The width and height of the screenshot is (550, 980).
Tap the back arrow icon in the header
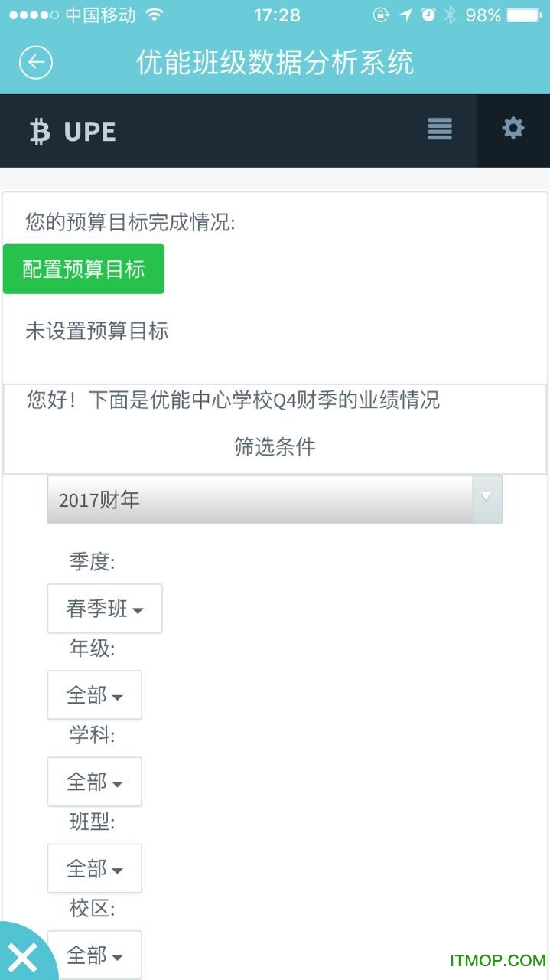click(35, 63)
